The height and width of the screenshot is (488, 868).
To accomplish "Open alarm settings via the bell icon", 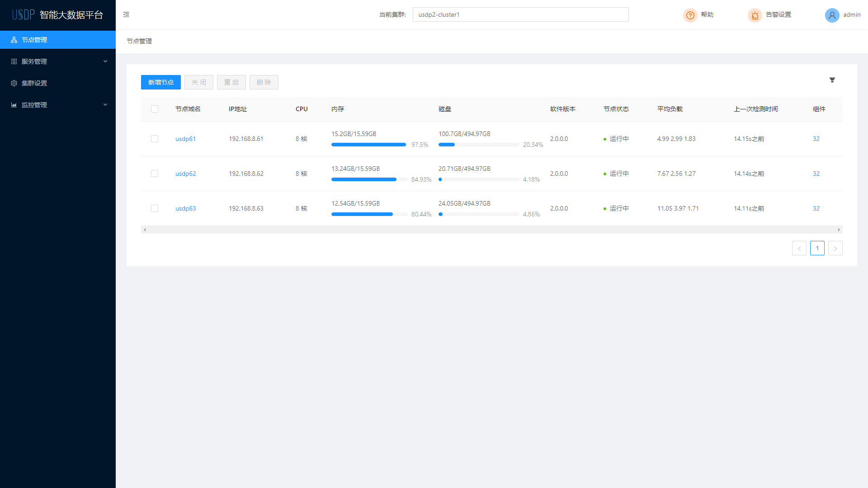I will click(755, 15).
